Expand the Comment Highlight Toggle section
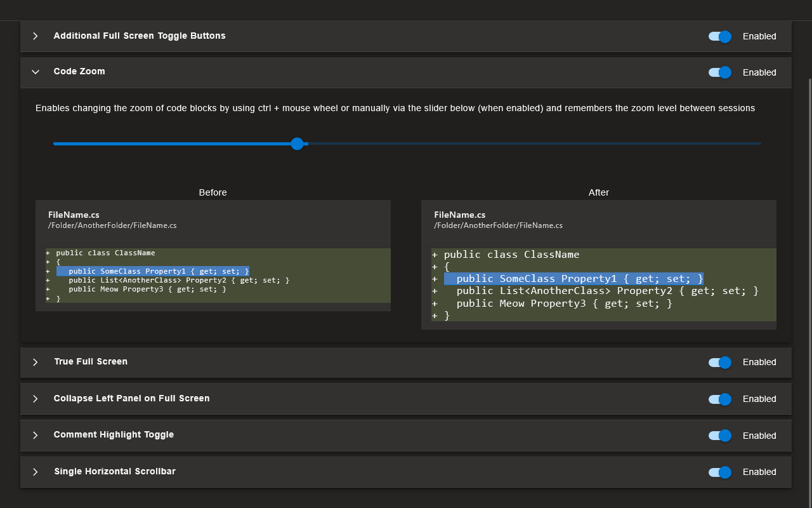This screenshot has width=812, height=508. 36,435
